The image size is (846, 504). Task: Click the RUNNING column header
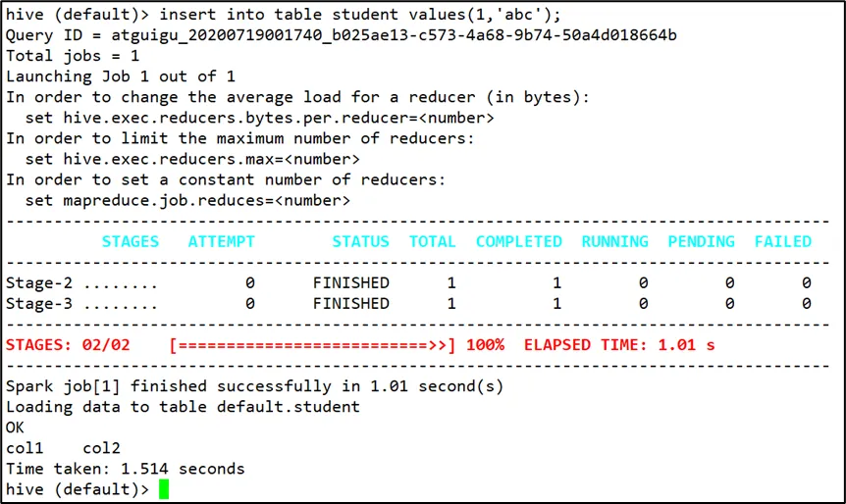pos(614,241)
